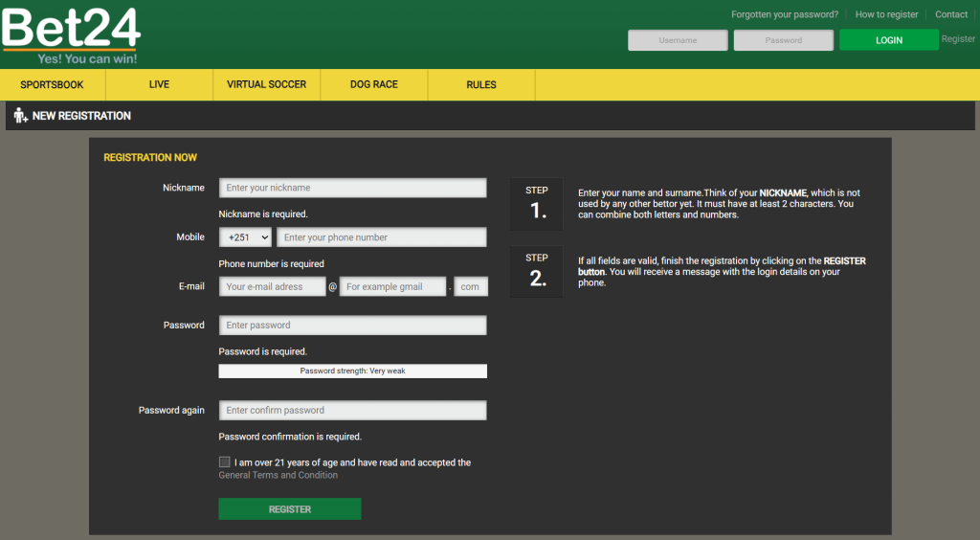Click the Password again label
This screenshot has width=980, height=540.
pos(171,410)
